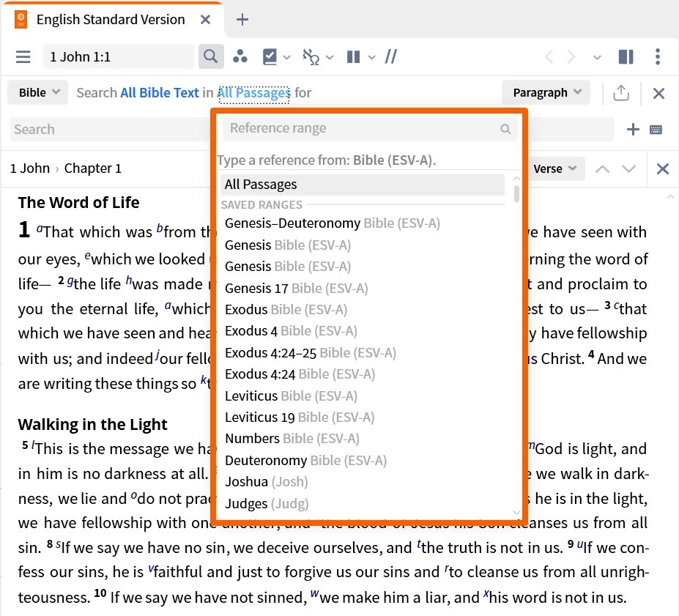The width and height of the screenshot is (679, 616).
Task: Close the locator bar X near Verse
Action: click(x=663, y=168)
